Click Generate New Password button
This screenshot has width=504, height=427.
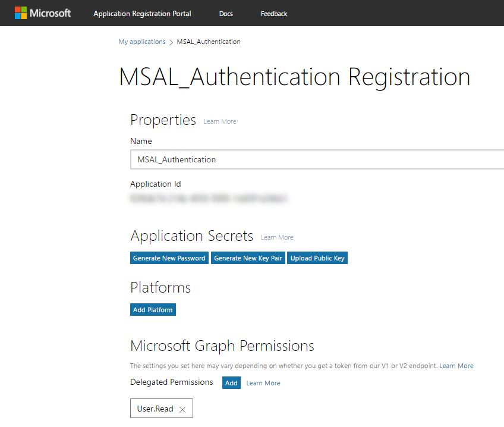(169, 258)
